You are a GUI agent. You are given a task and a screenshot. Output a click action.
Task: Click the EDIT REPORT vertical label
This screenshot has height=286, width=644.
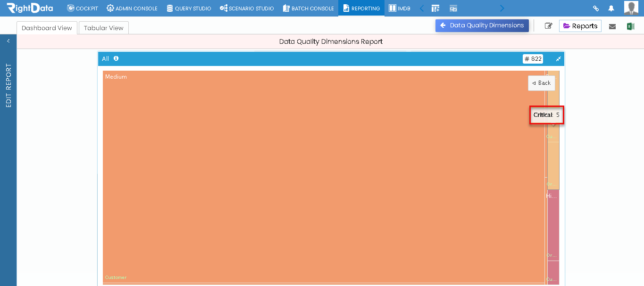point(8,85)
